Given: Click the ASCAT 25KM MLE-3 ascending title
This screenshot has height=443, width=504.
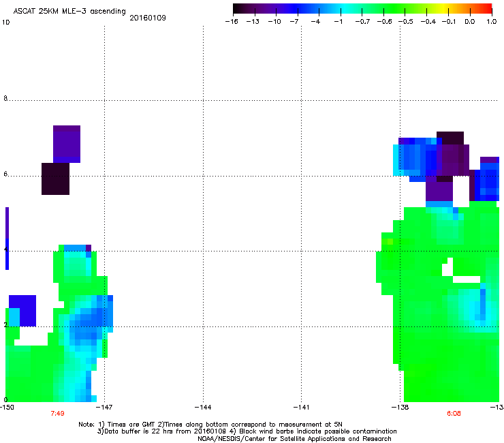Looking at the screenshot, I should click(x=69, y=11).
